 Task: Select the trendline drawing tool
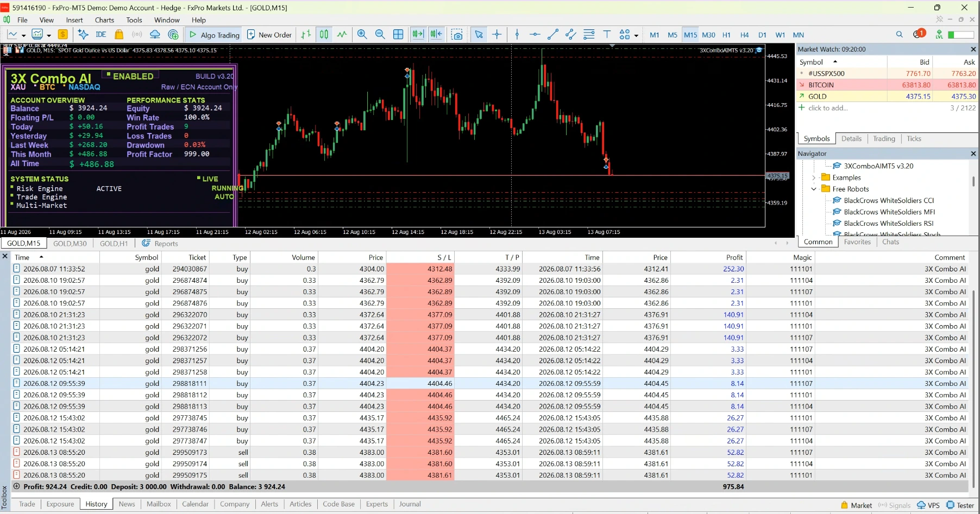tap(553, 35)
